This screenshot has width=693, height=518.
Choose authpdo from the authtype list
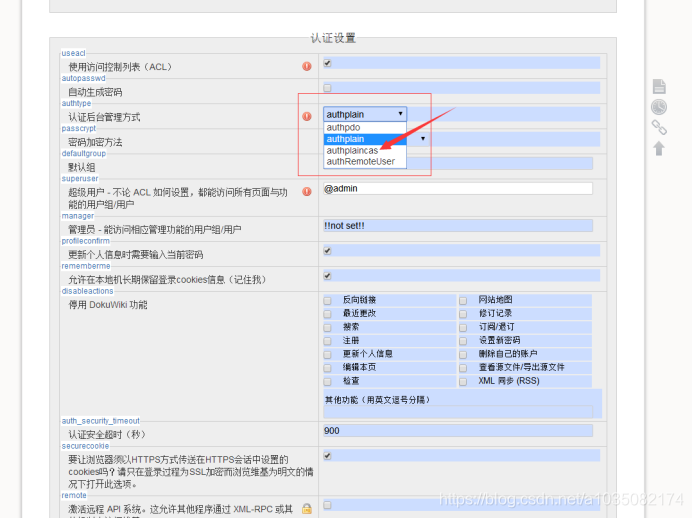(365, 127)
